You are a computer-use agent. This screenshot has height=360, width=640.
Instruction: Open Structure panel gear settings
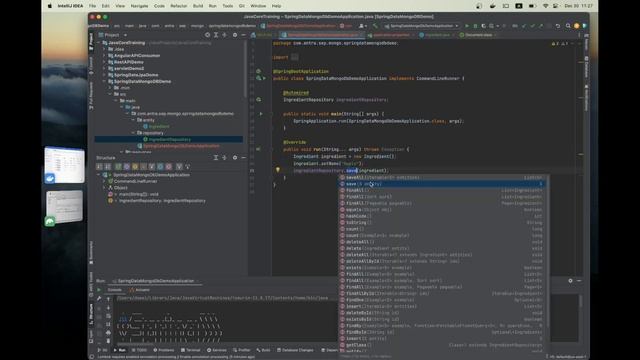click(235, 158)
